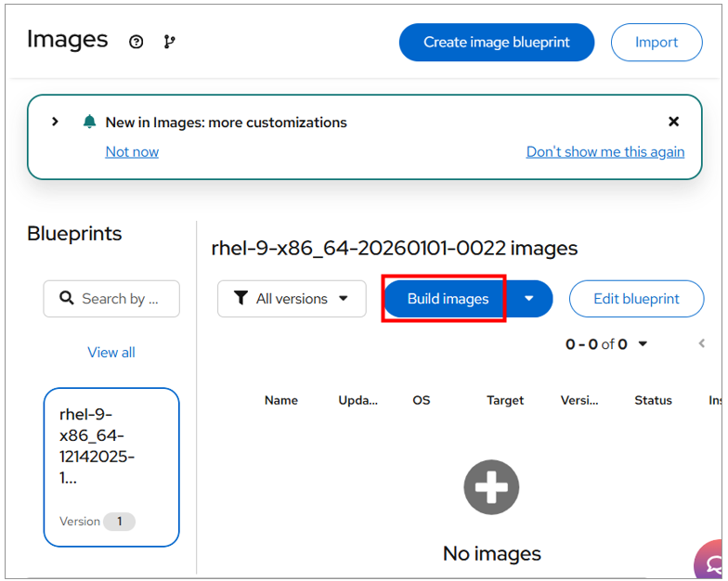The width and height of the screenshot is (728, 581).
Task: Click the help question mark icon beside Images
Action: coord(136,42)
